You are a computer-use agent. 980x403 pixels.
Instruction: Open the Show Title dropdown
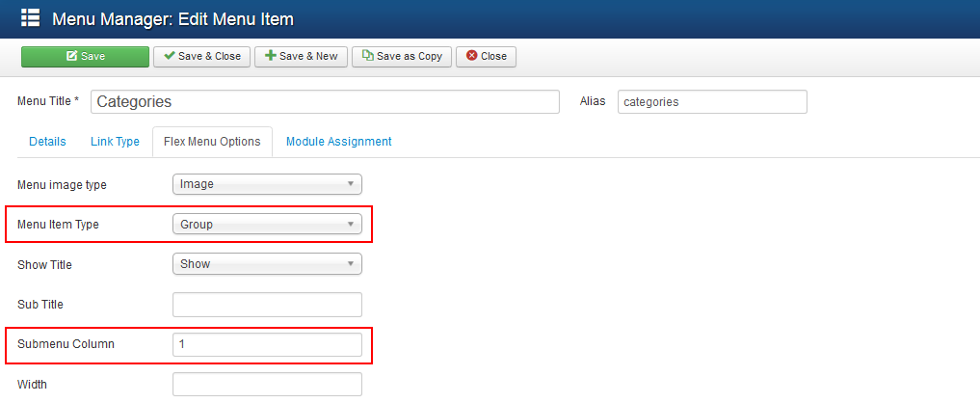[x=267, y=264]
